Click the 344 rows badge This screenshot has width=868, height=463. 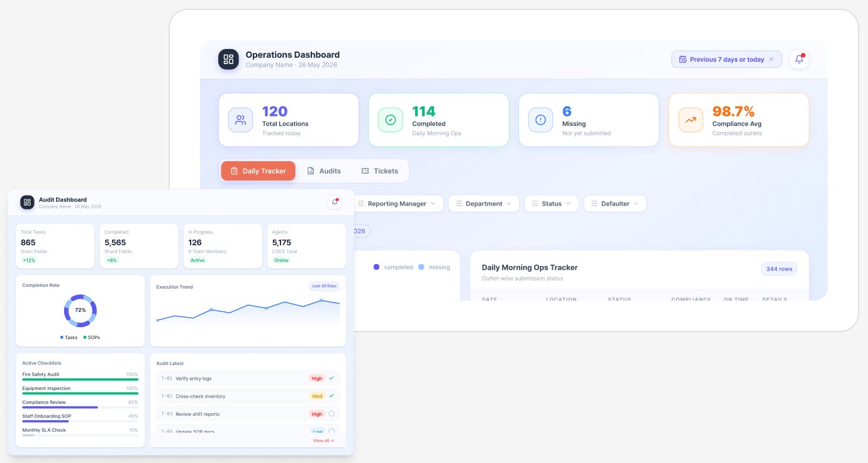pos(779,269)
